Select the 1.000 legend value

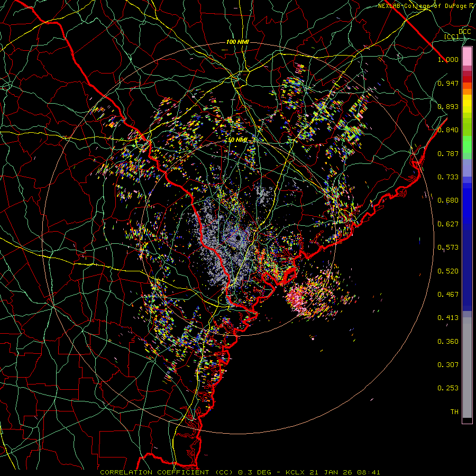point(448,59)
